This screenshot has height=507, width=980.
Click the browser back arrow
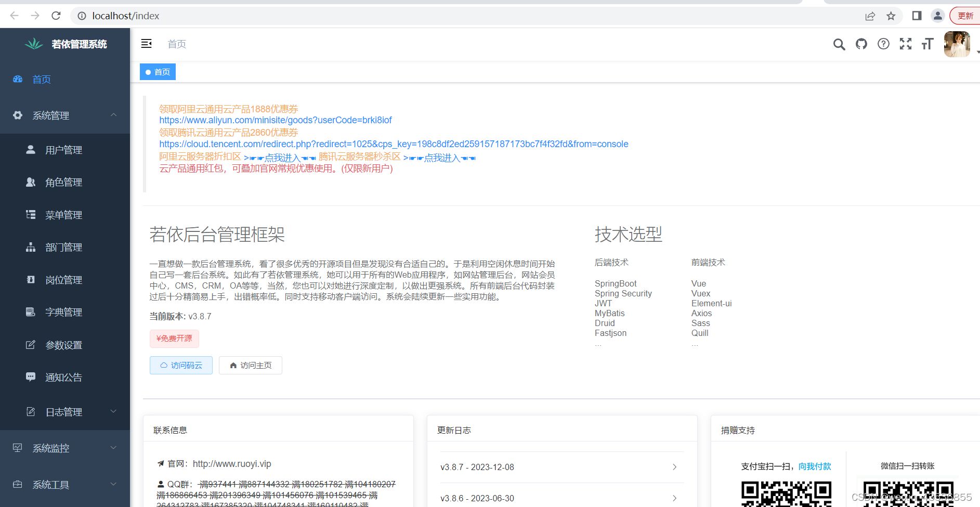click(x=14, y=16)
